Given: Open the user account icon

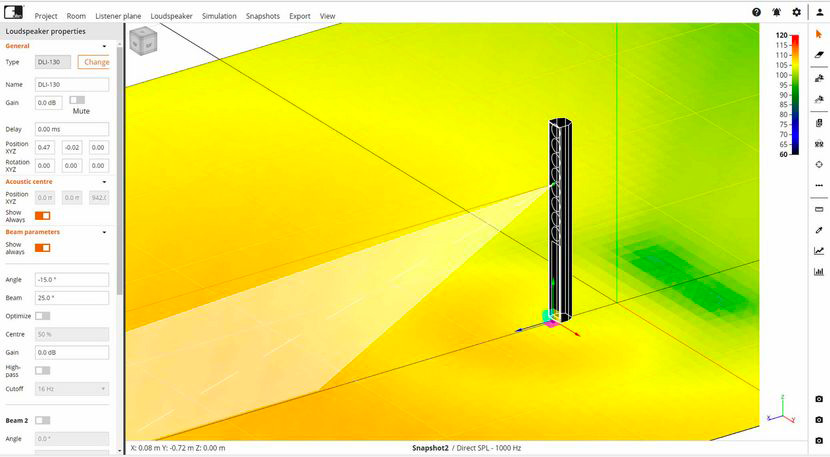Looking at the screenshot, I should [x=819, y=12].
